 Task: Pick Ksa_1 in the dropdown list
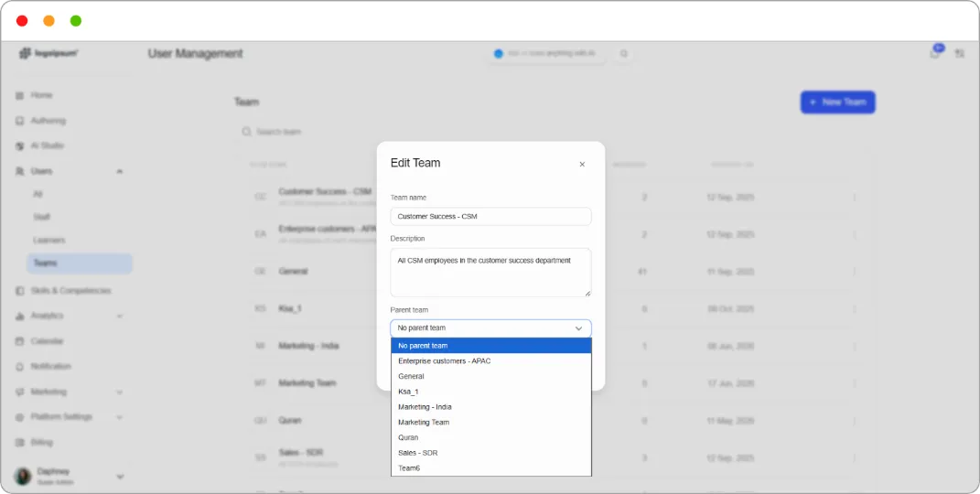[490, 392]
